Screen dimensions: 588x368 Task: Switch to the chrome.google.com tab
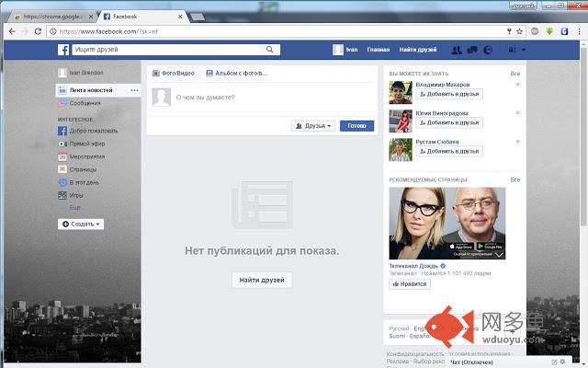tap(52, 17)
